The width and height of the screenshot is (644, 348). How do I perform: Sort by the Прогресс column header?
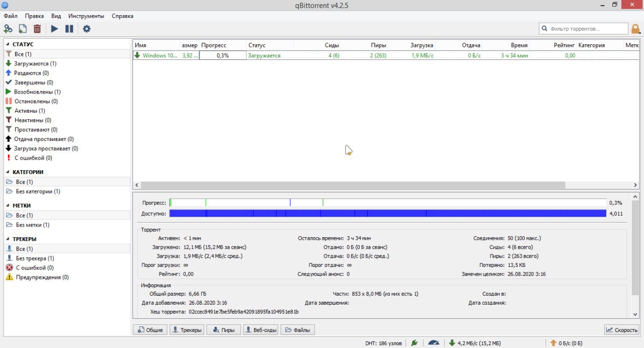[x=223, y=45]
